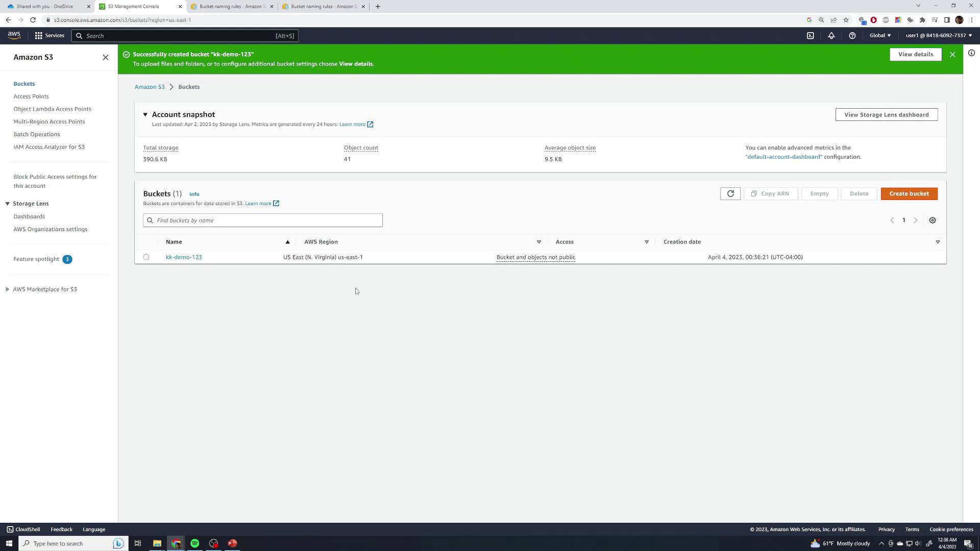980x551 pixels.
Task: Open Access Points in sidebar
Action: [x=31, y=96]
